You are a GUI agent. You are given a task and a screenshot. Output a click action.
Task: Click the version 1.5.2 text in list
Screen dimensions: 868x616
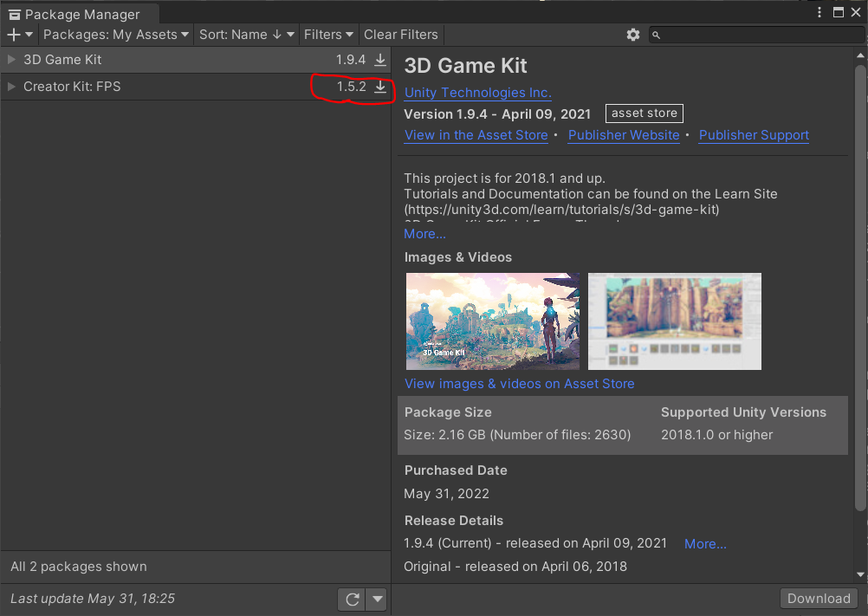[352, 87]
